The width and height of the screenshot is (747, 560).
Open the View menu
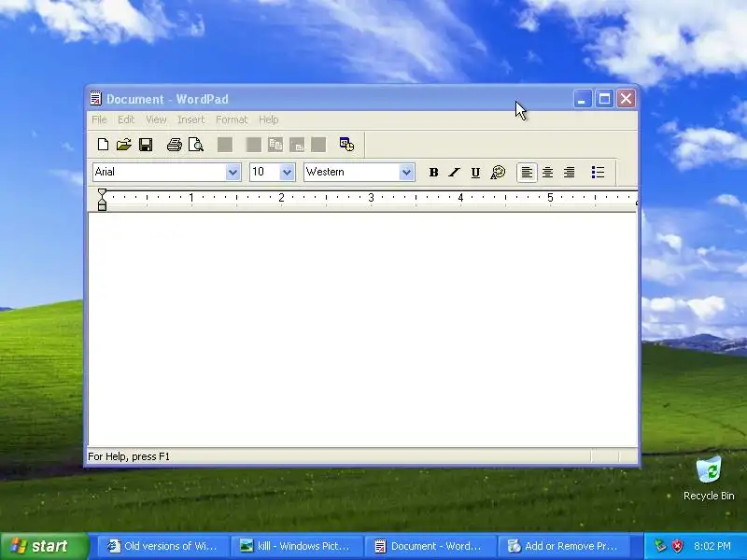156,119
